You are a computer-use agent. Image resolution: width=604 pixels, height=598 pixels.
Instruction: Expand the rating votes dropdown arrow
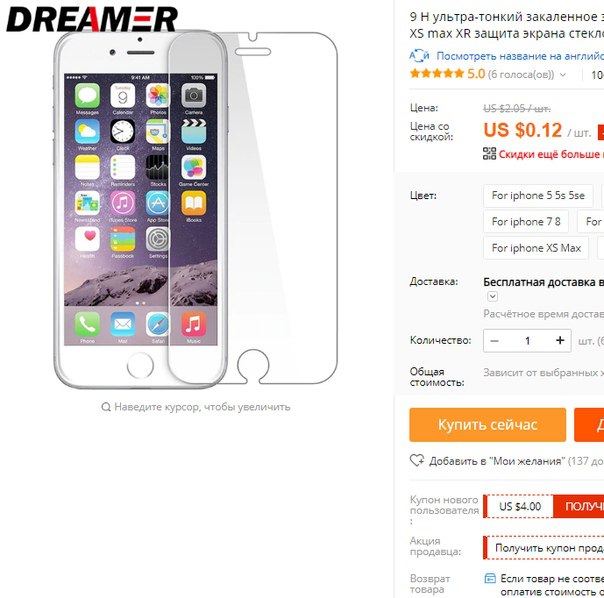(x=563, y=75)
